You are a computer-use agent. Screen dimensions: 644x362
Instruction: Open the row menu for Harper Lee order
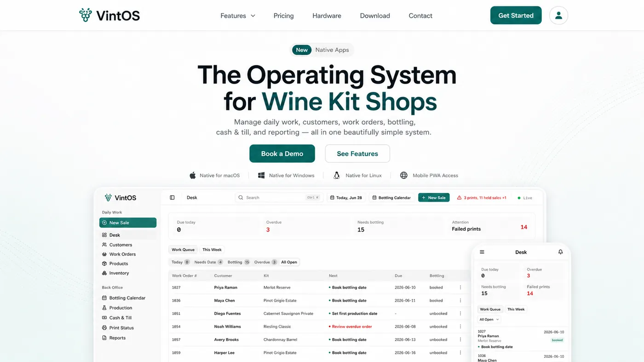tap(460, 353)
